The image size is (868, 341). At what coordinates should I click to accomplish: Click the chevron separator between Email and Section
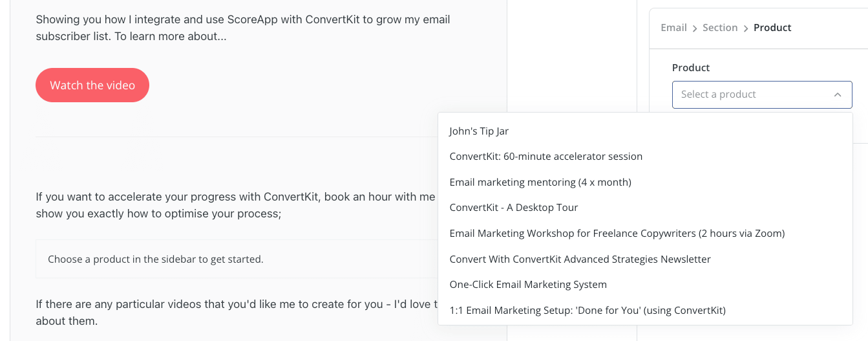pos(695,28)
